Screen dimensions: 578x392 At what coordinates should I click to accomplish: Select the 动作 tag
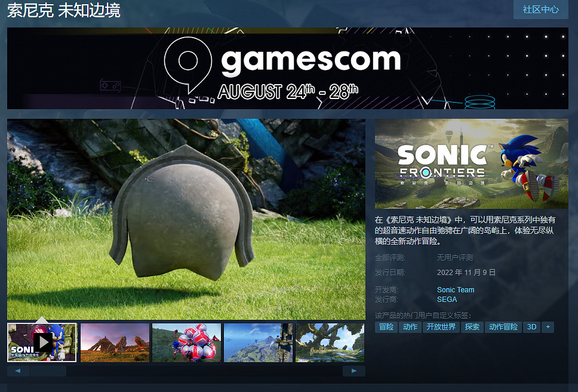coord(410,327)
